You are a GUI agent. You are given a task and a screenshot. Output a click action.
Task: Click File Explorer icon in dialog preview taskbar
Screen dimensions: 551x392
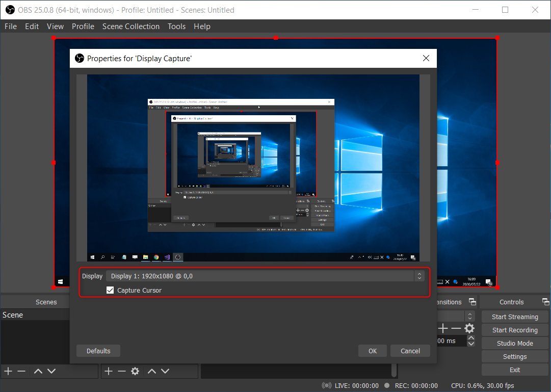pyautogui.click(x=145, y=257)
